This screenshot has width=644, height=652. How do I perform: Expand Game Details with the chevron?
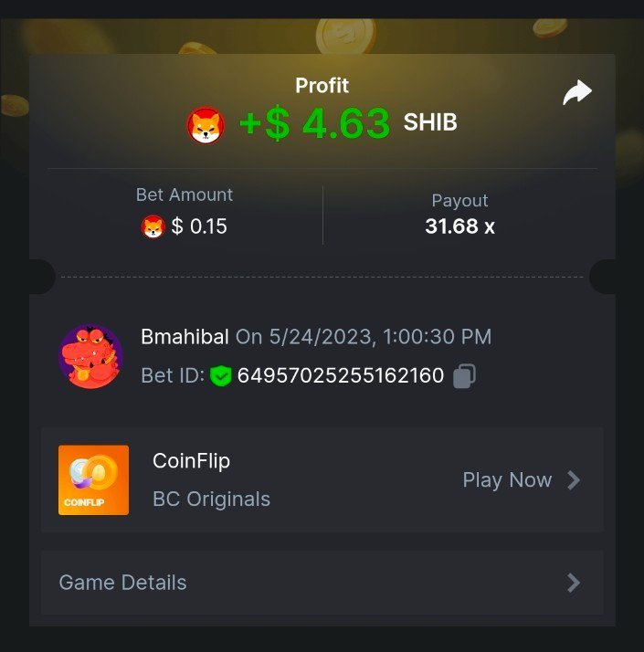coord(574,583)
